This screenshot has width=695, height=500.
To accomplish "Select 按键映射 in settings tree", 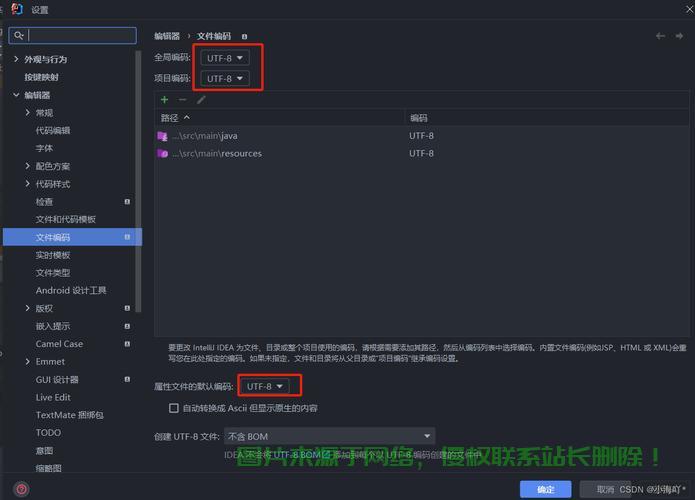I will [x=41, y=77].
